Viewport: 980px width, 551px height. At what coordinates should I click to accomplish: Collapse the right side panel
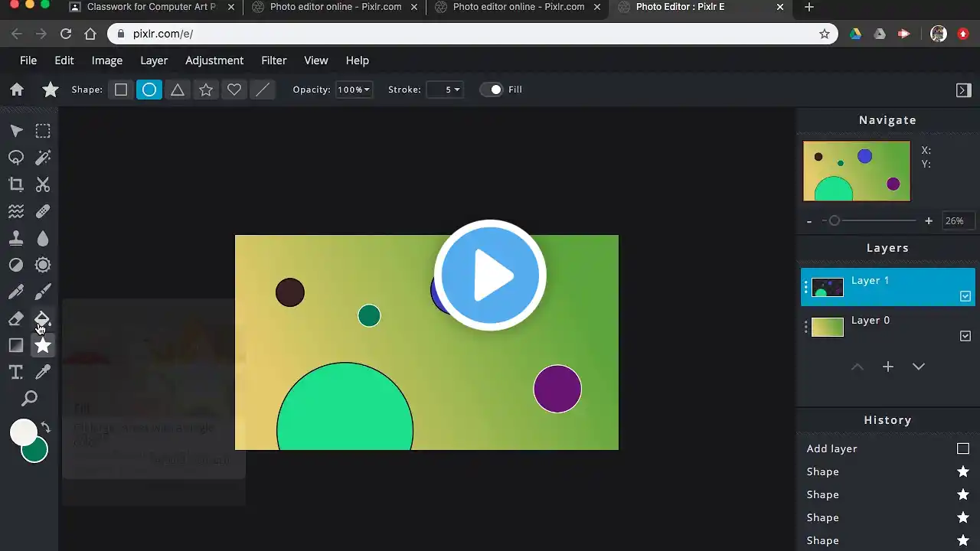964,90
